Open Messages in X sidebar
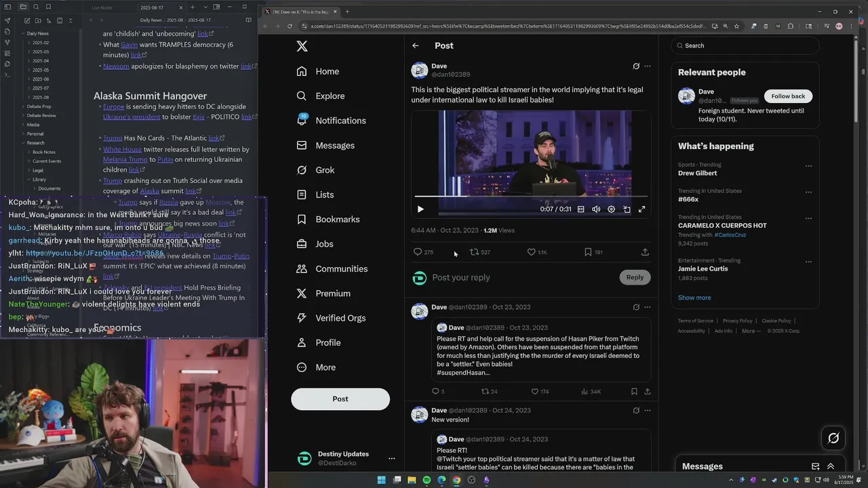868x488 pixels. [x=326, y=146]
